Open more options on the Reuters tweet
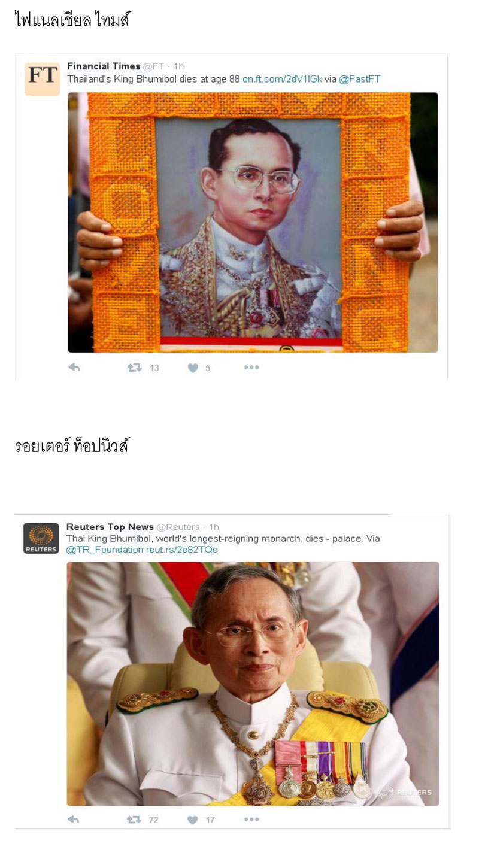 251,820
